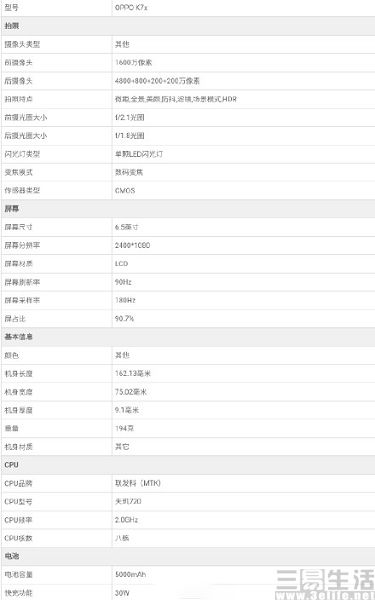Click the 'f/2.1光圈' value
The width and height of the screenshot is (375, 600).
click(129, 117)
